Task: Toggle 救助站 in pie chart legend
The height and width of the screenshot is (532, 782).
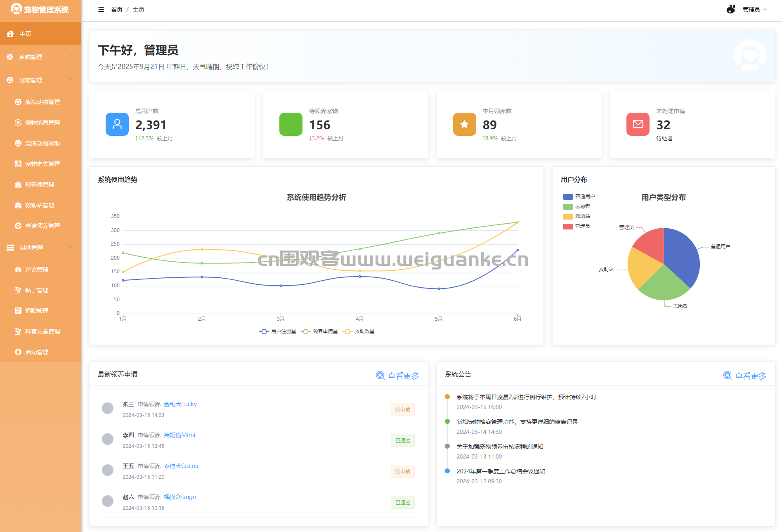Action: (x=576, y=216)
